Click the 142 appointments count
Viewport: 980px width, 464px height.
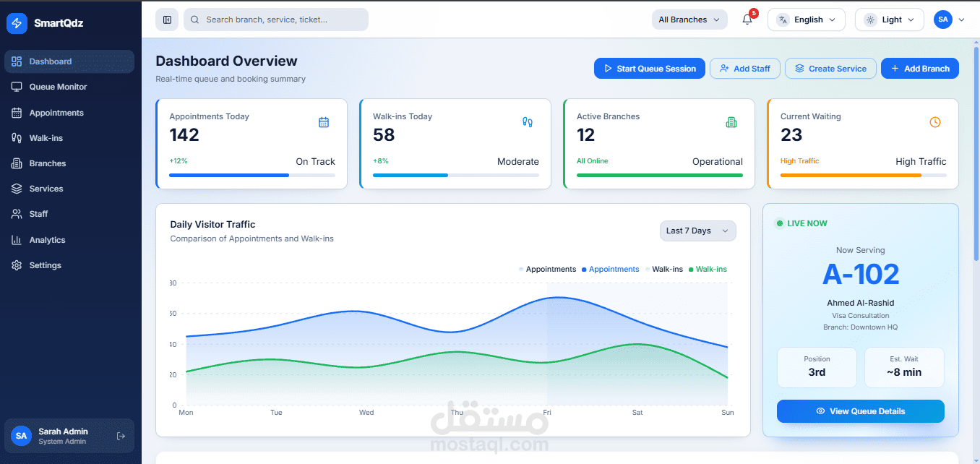pyautogui.click(x=184, y=135)
